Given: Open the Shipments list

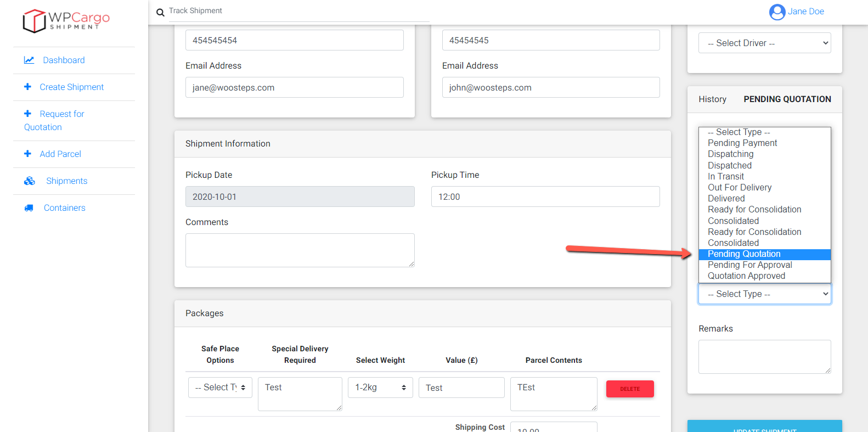Looking at the screenshot, I should coord(66,181).
